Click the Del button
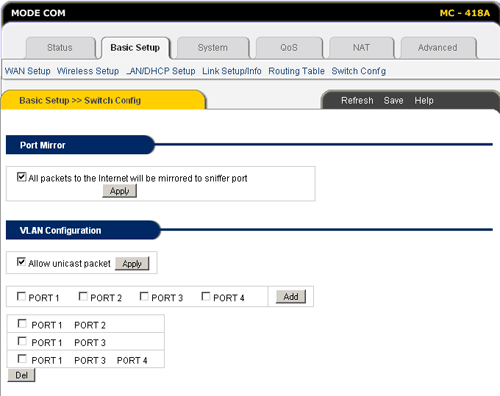 (21, 375)
